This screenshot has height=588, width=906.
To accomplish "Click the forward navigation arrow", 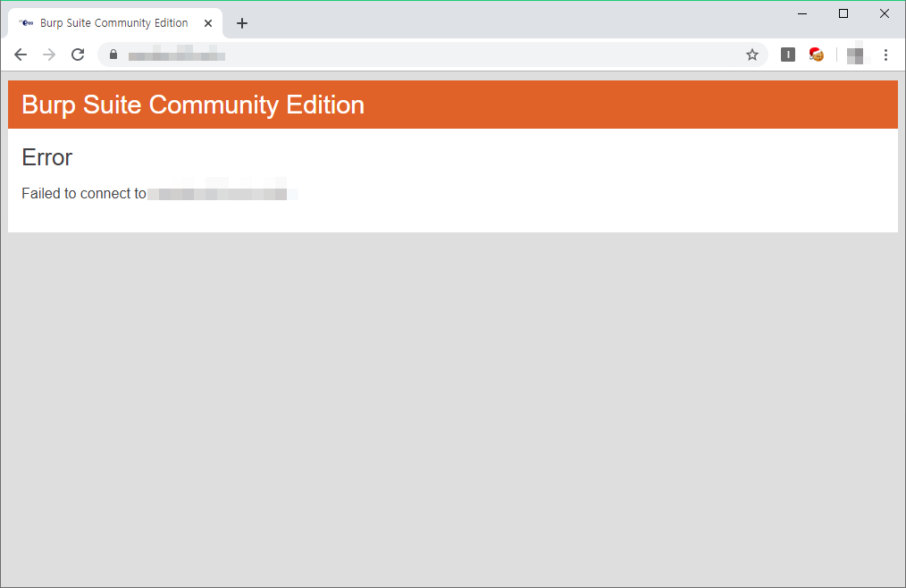I will [49, 55].
